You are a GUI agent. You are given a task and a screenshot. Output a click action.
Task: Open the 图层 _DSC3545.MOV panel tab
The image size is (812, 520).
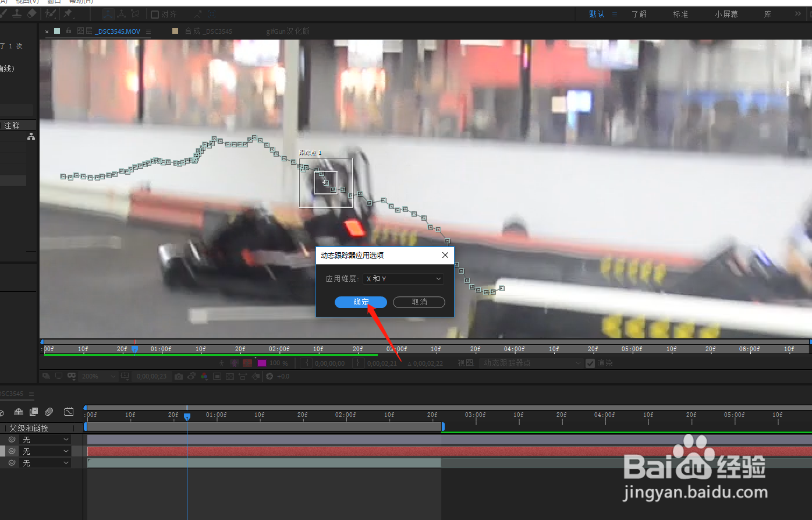tap(108, 31)
